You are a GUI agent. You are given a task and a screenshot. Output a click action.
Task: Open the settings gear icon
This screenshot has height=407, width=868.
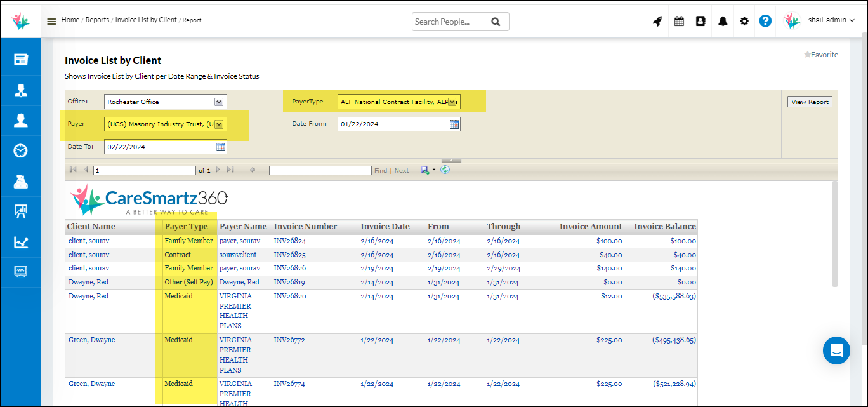click(744, 21)
